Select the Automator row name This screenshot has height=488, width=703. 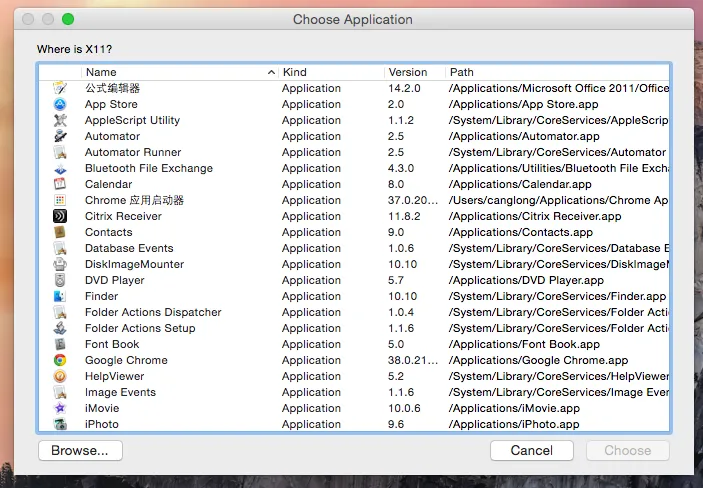(113, 136)
